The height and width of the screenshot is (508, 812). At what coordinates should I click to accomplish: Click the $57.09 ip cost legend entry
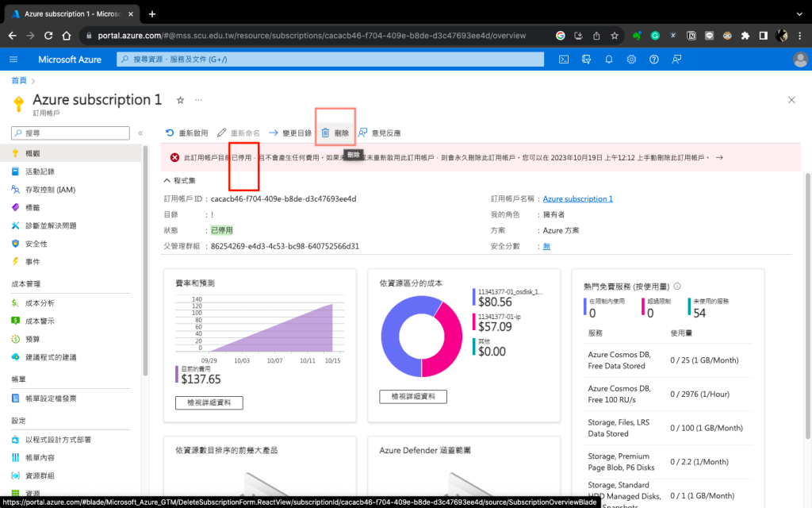pyautogui.click(x=497, y=322)
